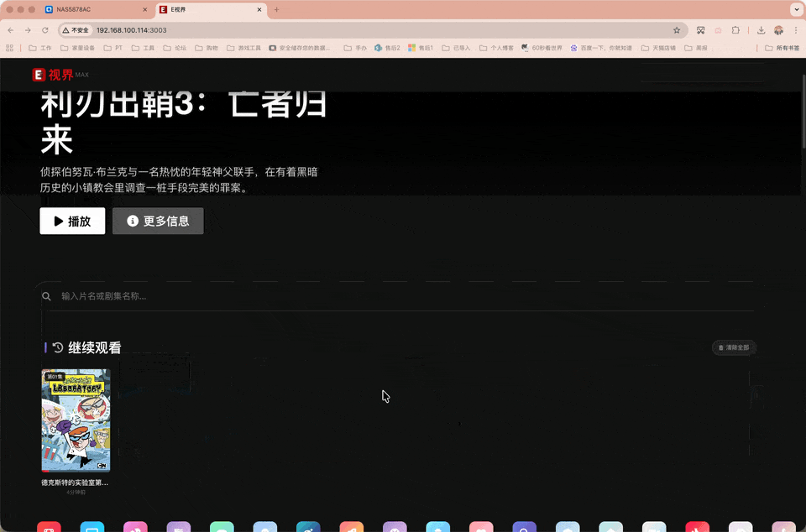Click the 更多信息 button
Viewport: 806px width, 532px height.
click(158, 221)
